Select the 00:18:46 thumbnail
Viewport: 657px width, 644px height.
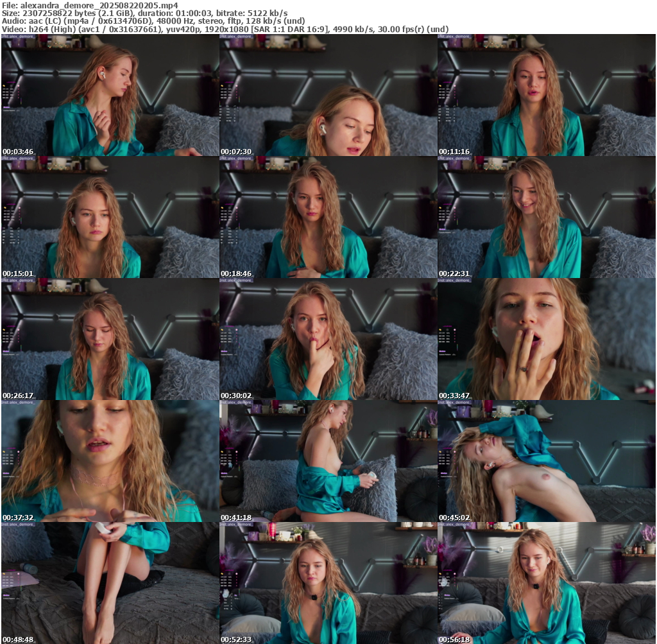328,217
